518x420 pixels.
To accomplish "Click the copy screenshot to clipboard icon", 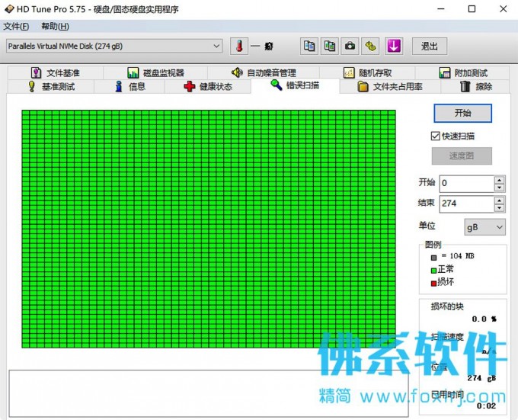I will coord(330,46).
